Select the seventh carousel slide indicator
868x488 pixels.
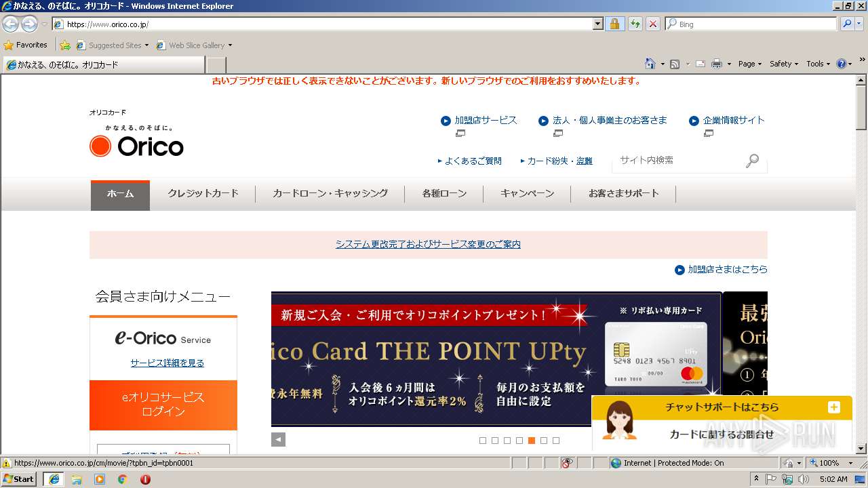tap(556, 441)
